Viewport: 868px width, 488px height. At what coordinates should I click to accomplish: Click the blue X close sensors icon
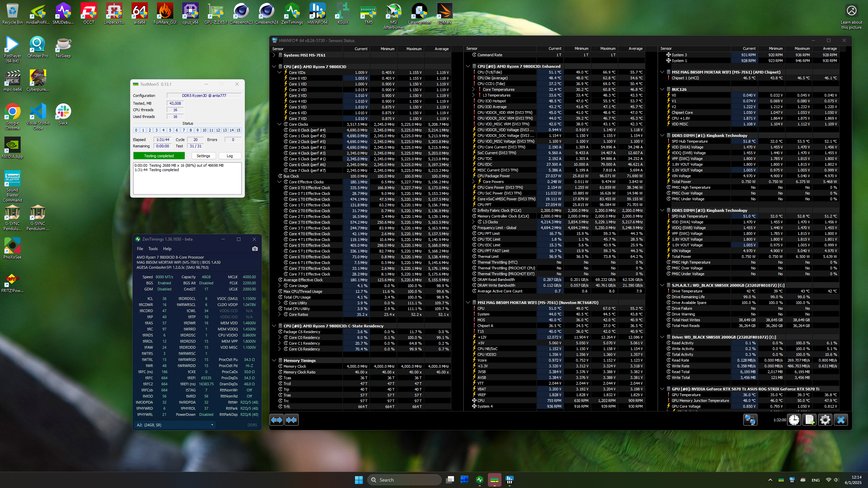[841, 420]
